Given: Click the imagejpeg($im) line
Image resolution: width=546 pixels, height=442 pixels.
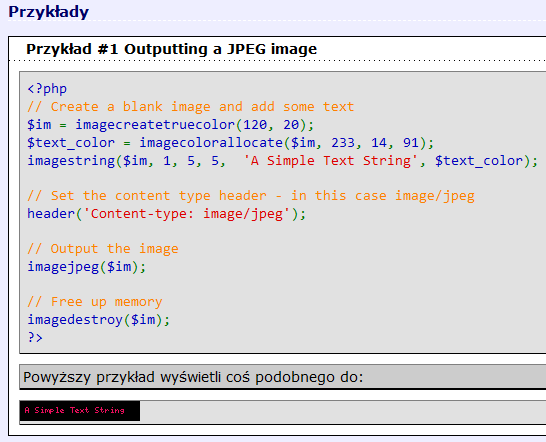Looking at the screenshot, I should [x=87, y=267].
